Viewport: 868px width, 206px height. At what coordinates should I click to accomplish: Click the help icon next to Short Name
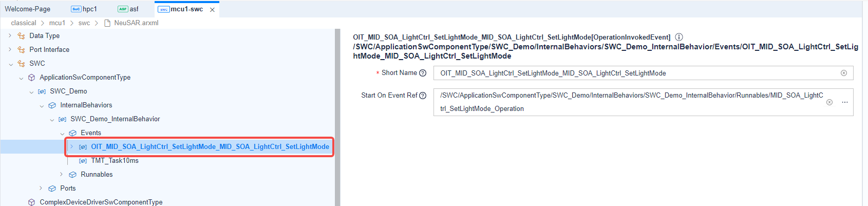423,73
